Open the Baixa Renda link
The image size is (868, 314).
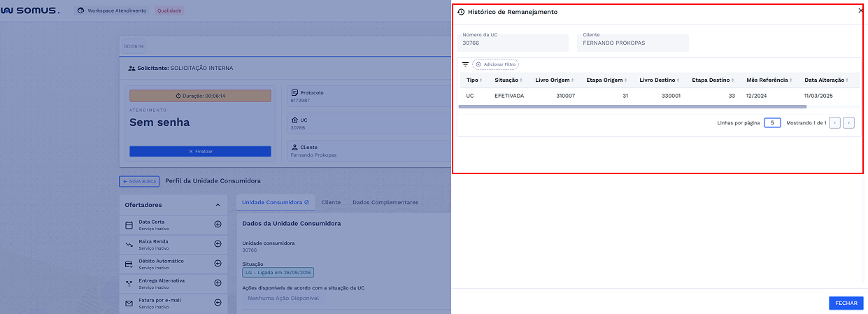click(153, 241)
